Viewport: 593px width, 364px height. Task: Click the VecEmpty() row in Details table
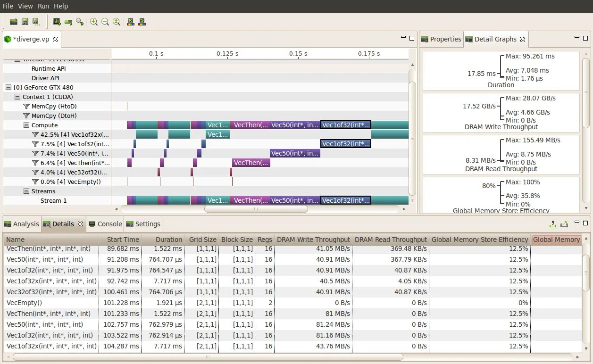point(292,303)
